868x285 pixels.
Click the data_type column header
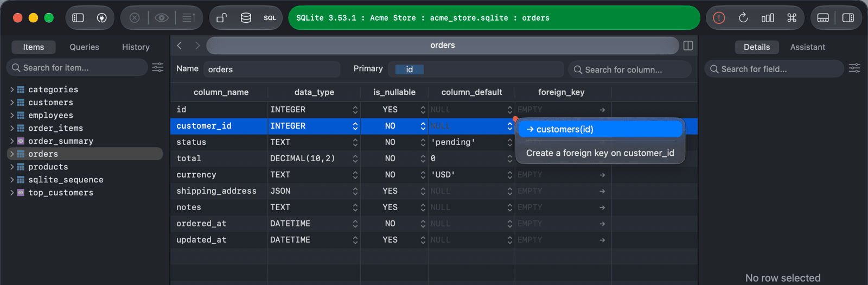coord(314,92)
